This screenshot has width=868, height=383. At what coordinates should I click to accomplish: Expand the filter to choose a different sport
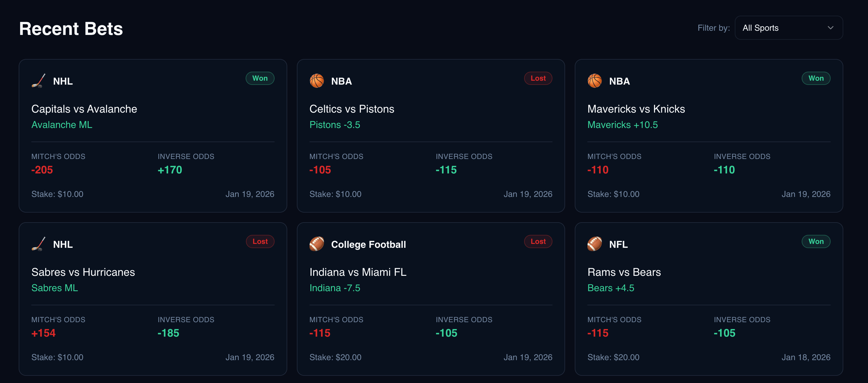click(x=789, y=28)
